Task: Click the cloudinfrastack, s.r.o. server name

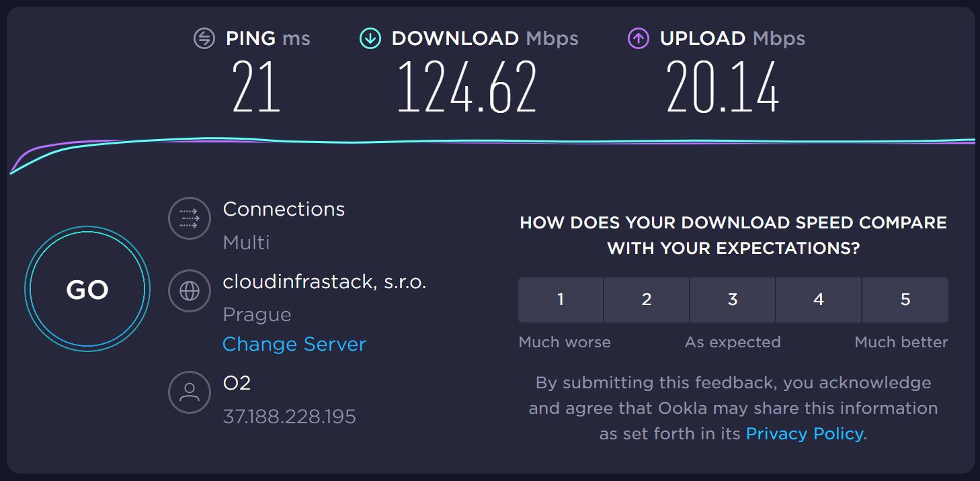Action: 325,282
